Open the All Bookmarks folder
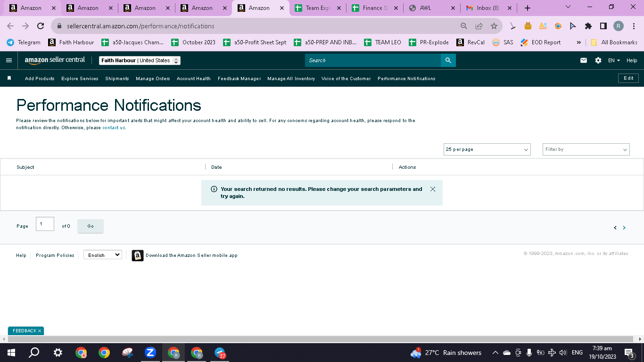This screenshot has width=644, height=362. (x=614, y=42)
